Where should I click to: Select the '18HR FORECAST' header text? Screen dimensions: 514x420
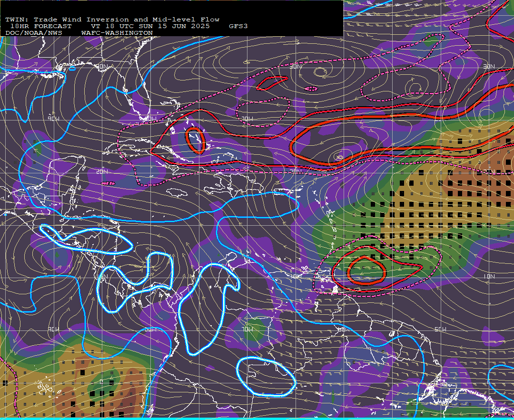coord(41,26)
